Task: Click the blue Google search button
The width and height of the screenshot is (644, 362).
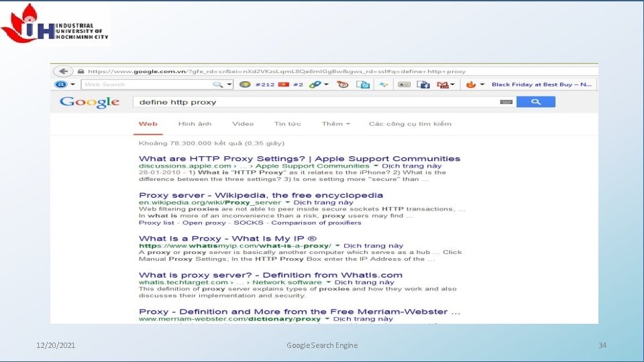Action: coord(535,102)
